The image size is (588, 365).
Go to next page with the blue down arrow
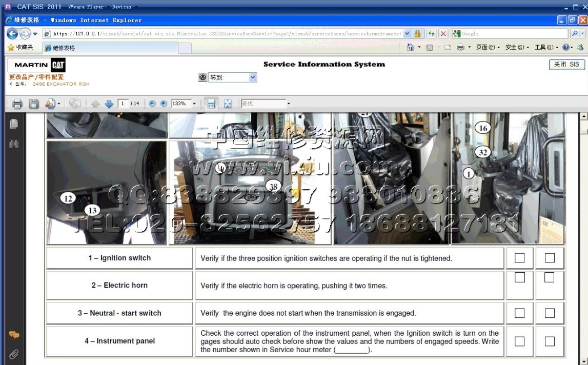pyautogui.click(x=109, y=104)
